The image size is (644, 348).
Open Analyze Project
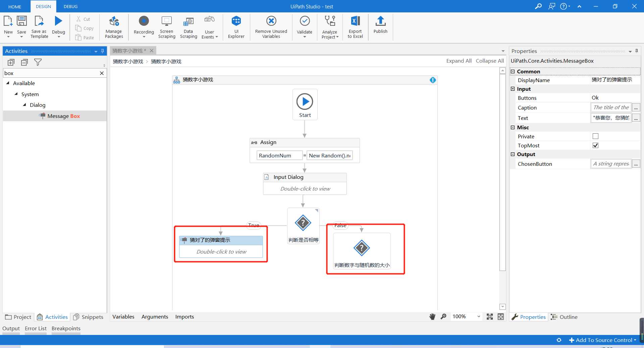coord(330,27)
